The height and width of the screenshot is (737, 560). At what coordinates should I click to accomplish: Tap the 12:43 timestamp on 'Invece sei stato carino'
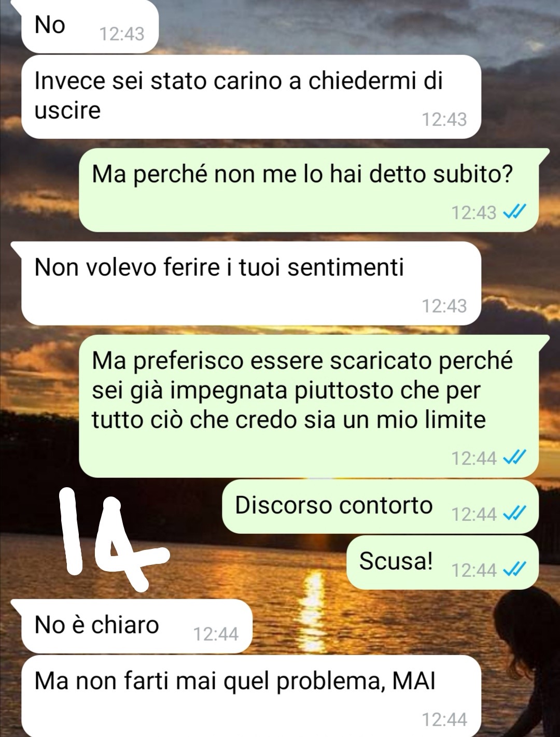(x=444, y=119)
